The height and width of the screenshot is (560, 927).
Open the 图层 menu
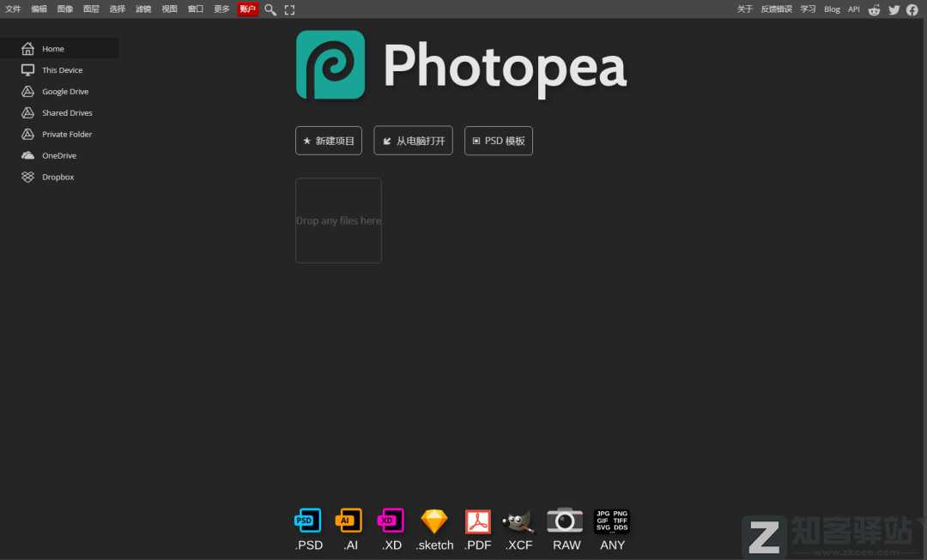pos(91,9)
